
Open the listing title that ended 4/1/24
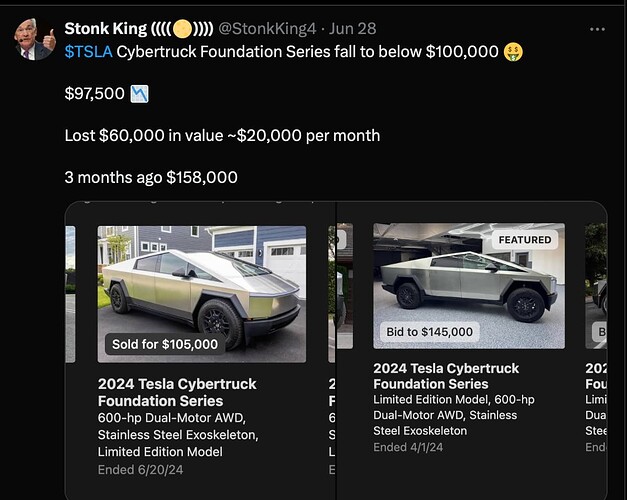446,376
